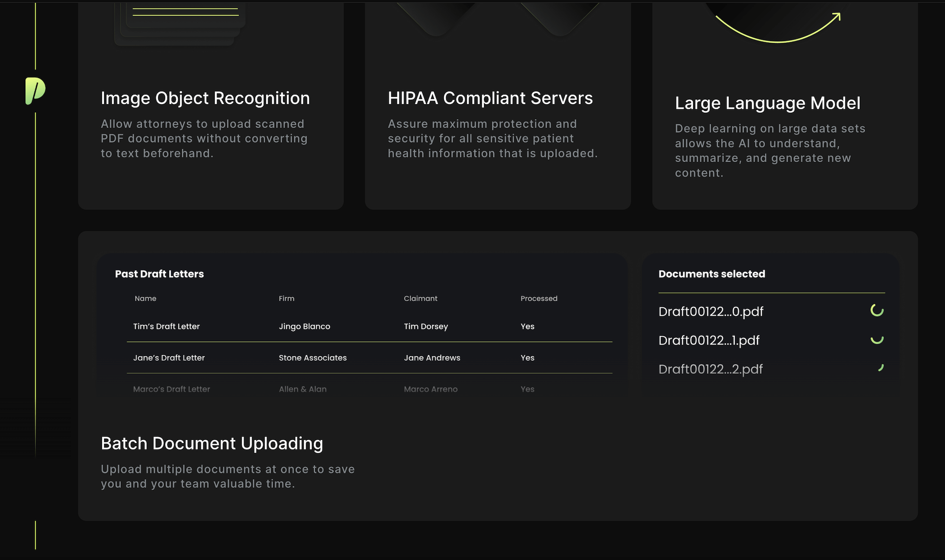
Task: Select Marco's Draft Letter row
Action: [x=172, y=389]
